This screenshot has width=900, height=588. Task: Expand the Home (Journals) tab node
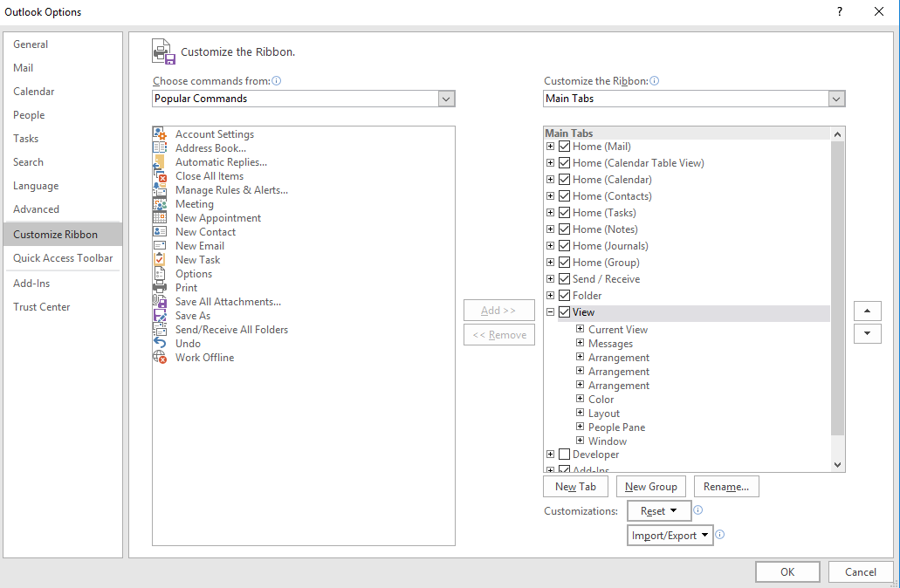coord(551,245)
